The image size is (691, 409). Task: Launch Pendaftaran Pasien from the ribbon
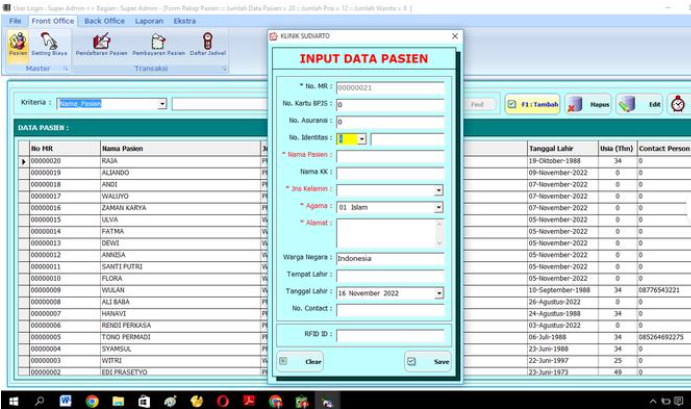click(x=101, y=44)
